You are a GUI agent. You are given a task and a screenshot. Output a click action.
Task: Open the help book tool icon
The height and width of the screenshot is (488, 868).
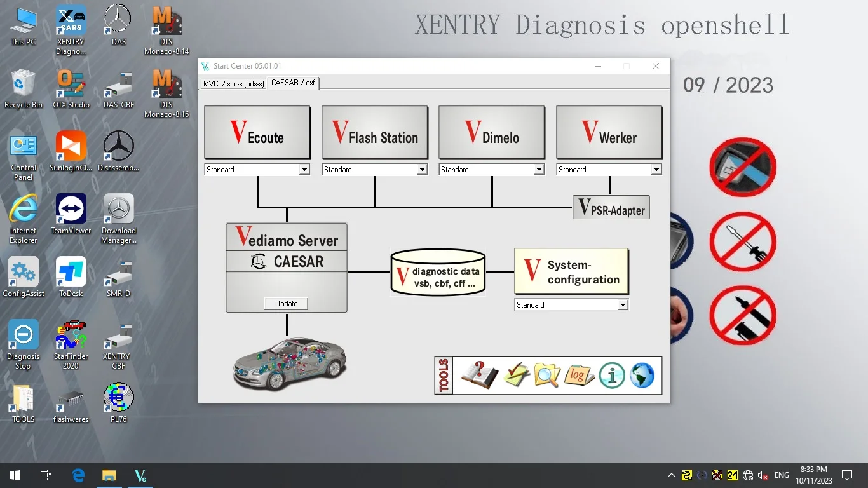click(x=480, y=375)
